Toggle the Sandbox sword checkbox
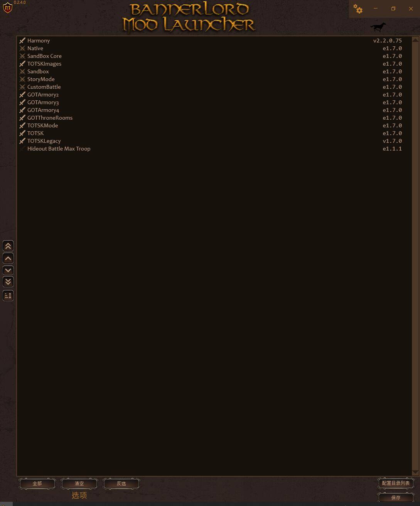420x506 pixels. 22,71
